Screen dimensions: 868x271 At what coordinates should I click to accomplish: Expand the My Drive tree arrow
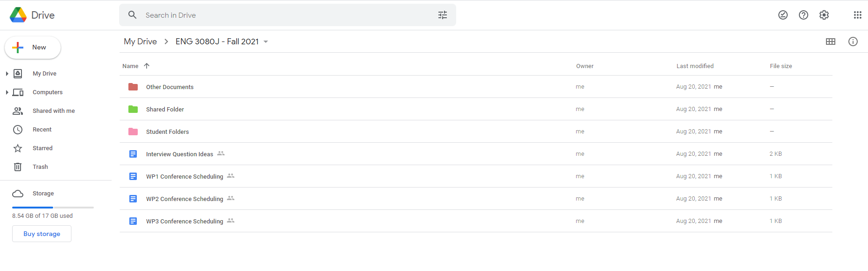coord(7,74)
